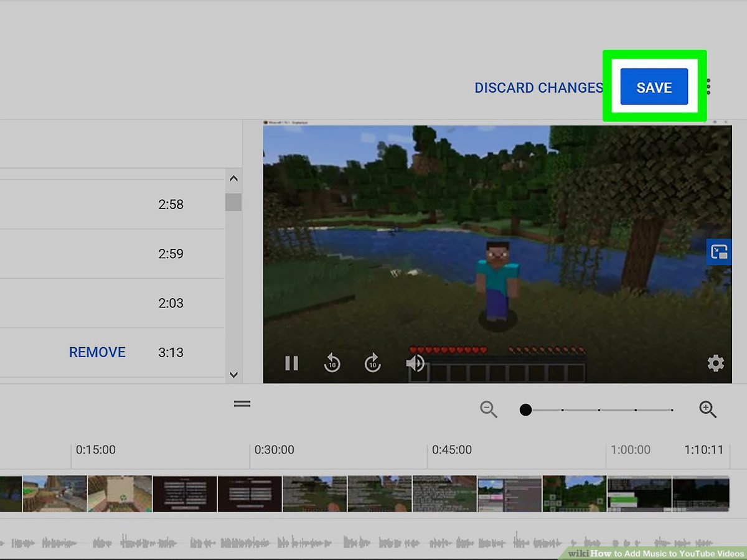Zoom in the timeline with plus magnifier
Image resolution: width=747 pixels, height=560 pixels.
(708, 409)
